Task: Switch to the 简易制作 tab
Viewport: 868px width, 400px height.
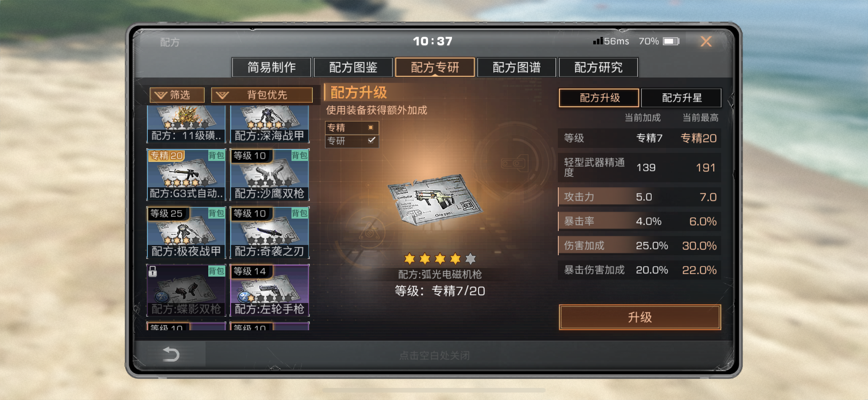Action: tap(271, 67)
